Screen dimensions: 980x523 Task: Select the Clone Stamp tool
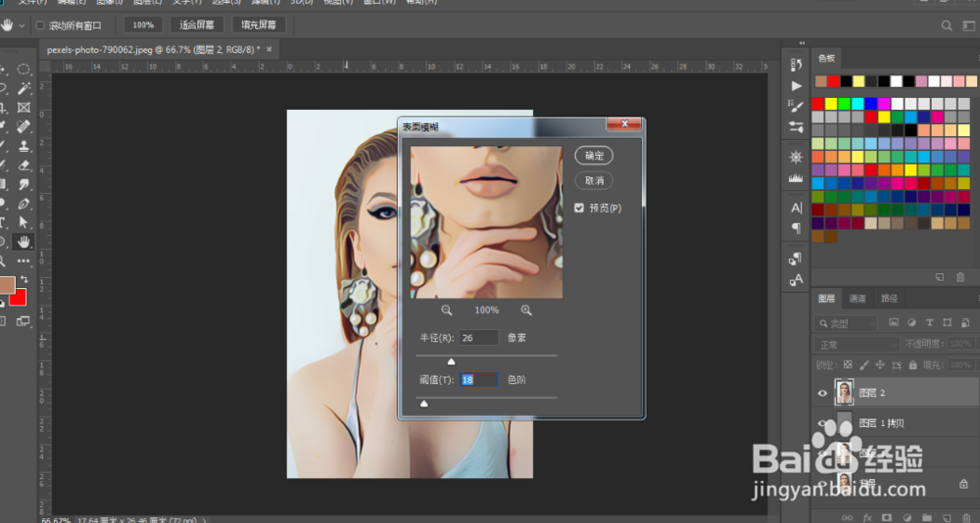click(24, 146)
